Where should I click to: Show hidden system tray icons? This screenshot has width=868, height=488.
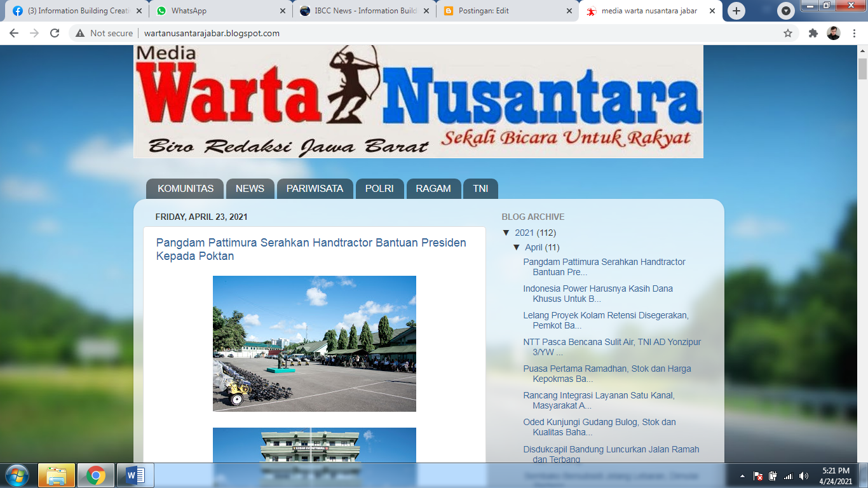click(x=742, y=476)
